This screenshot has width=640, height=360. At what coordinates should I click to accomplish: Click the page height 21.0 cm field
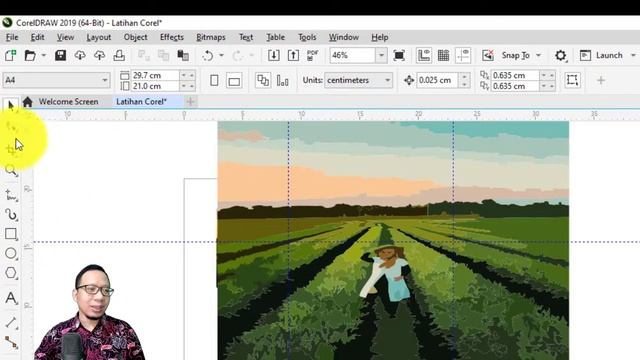click(x=155, y=86)
